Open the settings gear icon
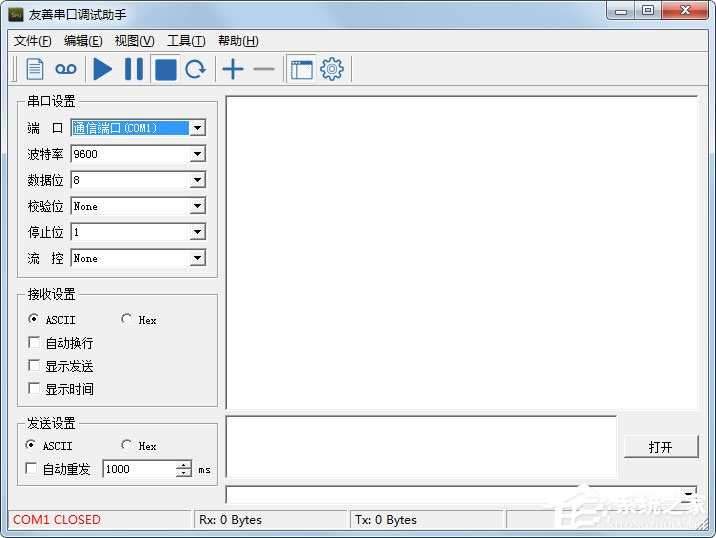The width and height of the screenshot is (716, 538). click(x=332, y=69)
